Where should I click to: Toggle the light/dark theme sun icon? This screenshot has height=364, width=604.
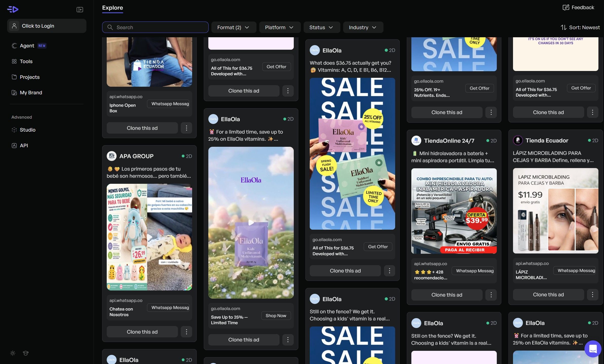click(x=13, y=353)
